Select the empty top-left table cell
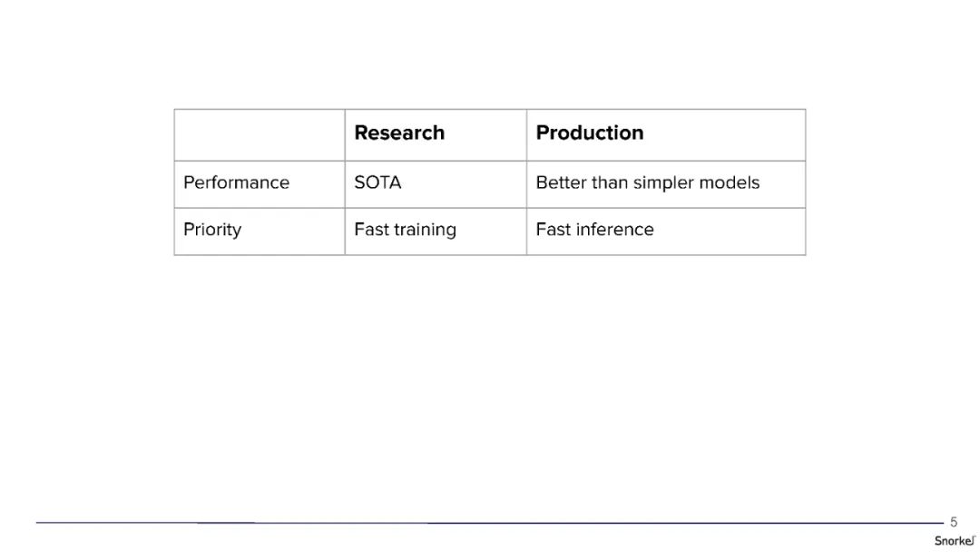The height and width of the screenshot is (552, 980). coord(260,135)
